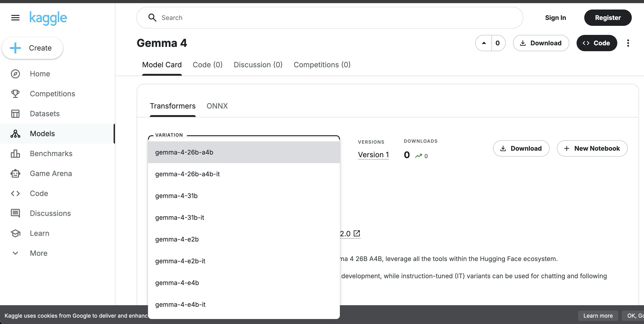Pick gemma-4-e4b variation option
Viewport: 644px width, 324px height.
coord(244,283)
